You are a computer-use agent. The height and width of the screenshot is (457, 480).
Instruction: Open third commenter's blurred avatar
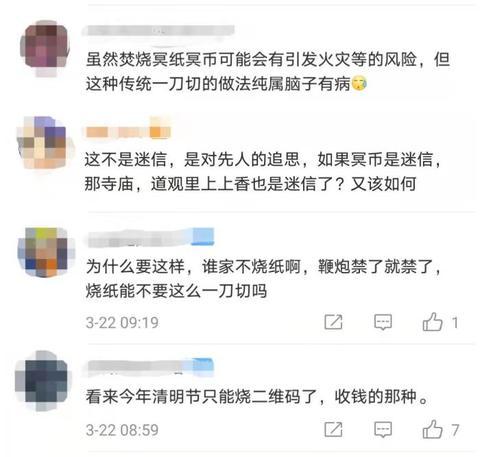click(46, 252)
